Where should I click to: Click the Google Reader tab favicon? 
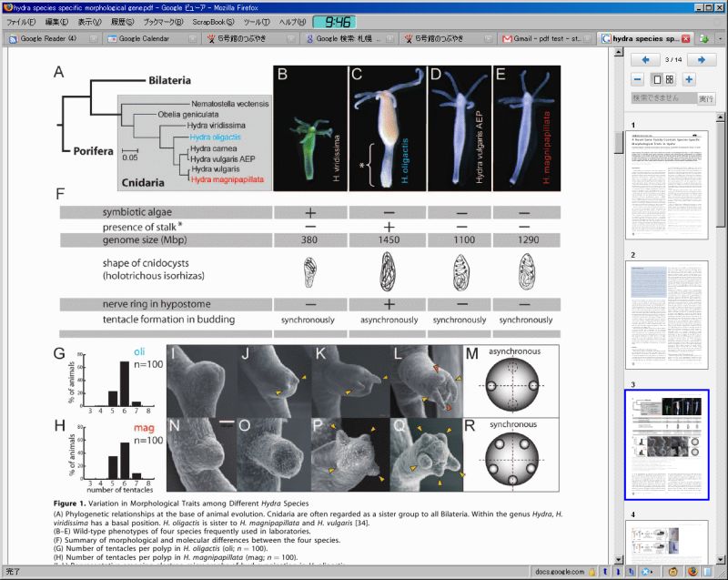click(13, 39)
